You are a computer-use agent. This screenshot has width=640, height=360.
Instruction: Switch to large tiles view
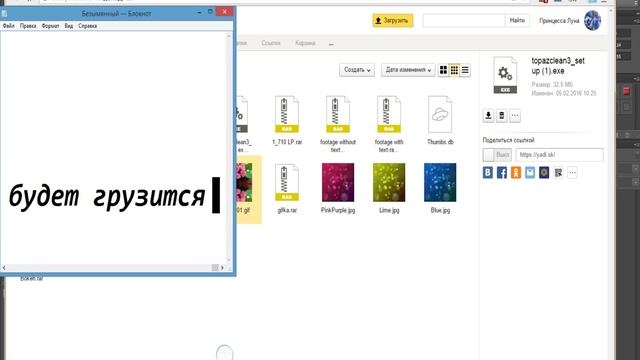click(x=443, y=70)
